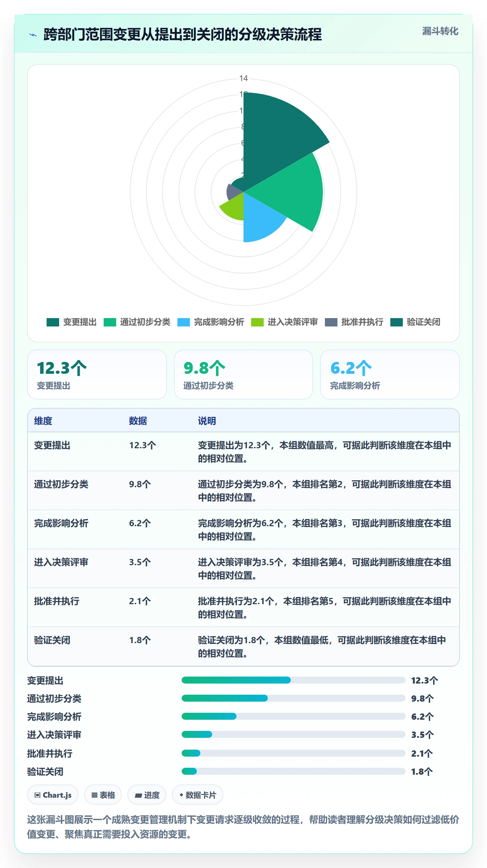Viewport: 487px width, 868px height.
Task: Click the 3.5个 table cell
Action: pyautogui.click(x=140, y=562)
